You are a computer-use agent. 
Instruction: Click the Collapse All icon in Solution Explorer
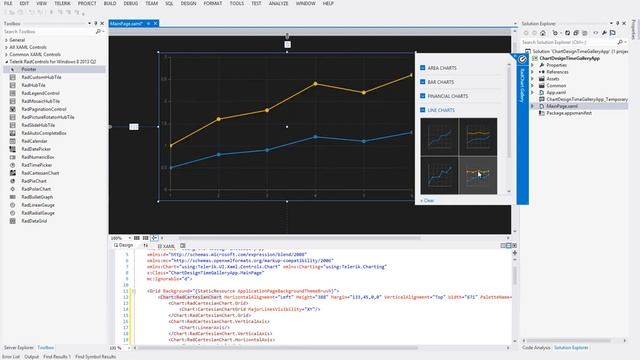coord(576,33)
